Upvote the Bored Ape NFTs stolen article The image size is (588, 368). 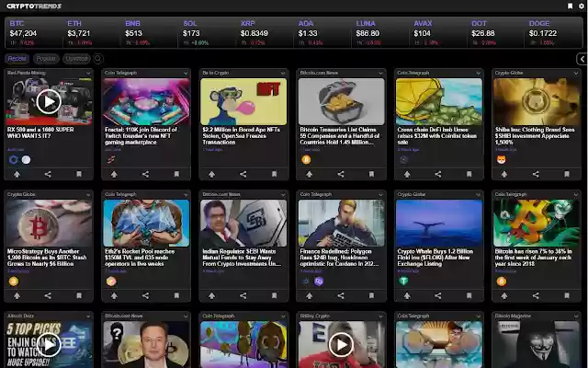pyautogui.click(x=212, y=174)
